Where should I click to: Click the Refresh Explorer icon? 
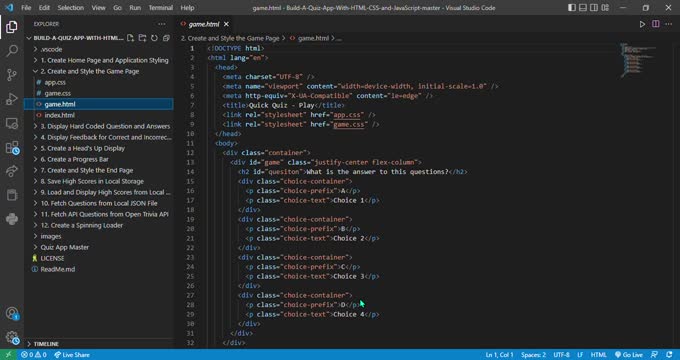[x=154, y=38]
